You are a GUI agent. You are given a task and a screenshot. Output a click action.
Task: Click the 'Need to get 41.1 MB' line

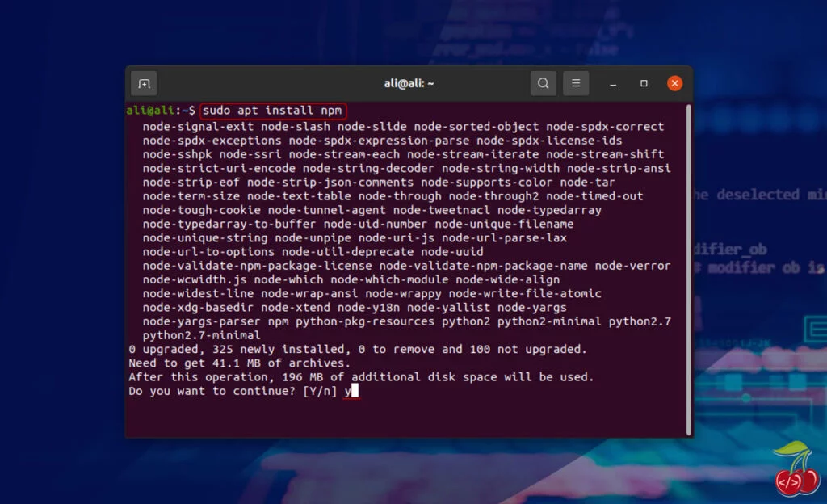click(239, 363)
